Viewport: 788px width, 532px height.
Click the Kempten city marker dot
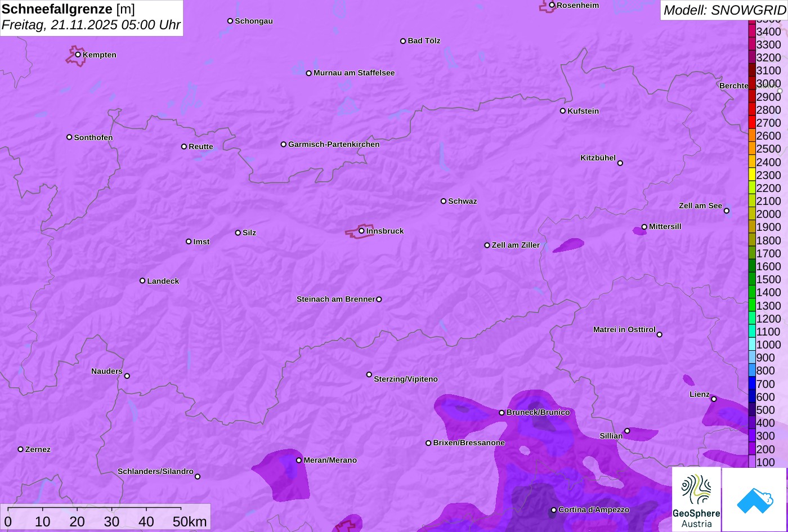tap(78, 54)
